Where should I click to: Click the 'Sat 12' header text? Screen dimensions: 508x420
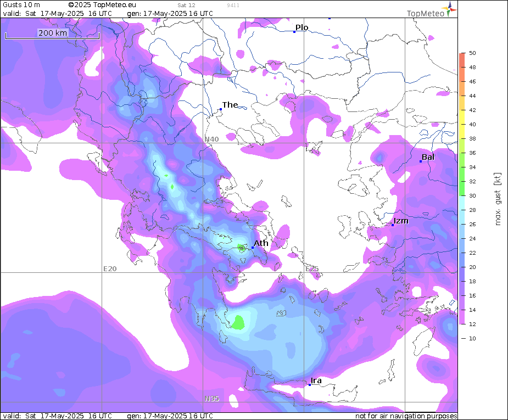(x=186, y=5)
